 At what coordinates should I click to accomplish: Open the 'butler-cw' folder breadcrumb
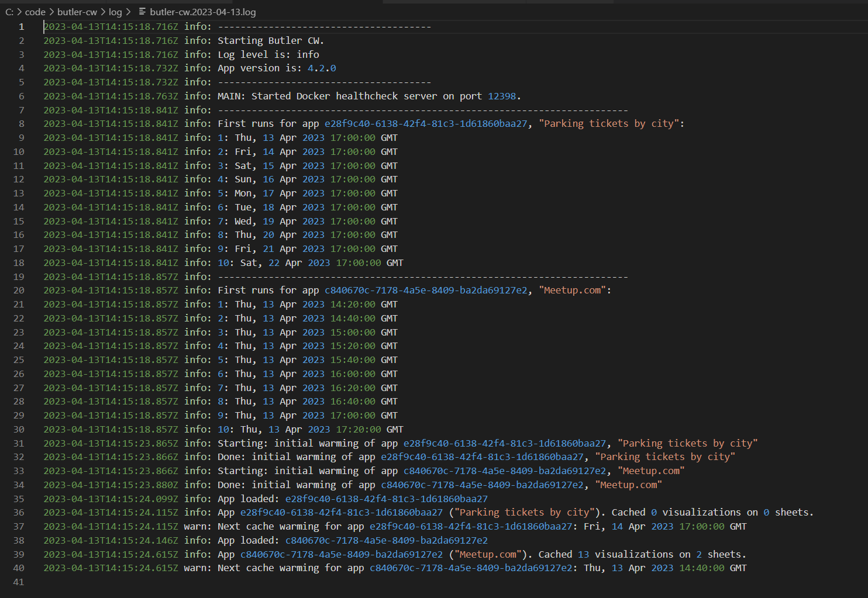point(77,12)
